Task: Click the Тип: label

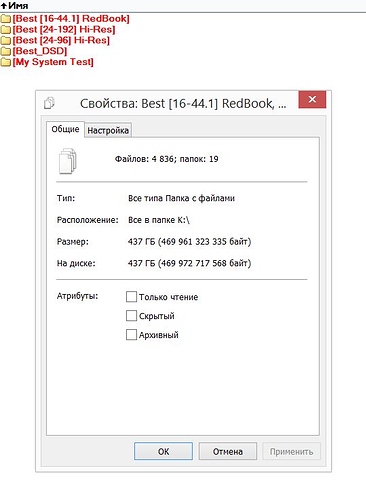Action: 66,198
